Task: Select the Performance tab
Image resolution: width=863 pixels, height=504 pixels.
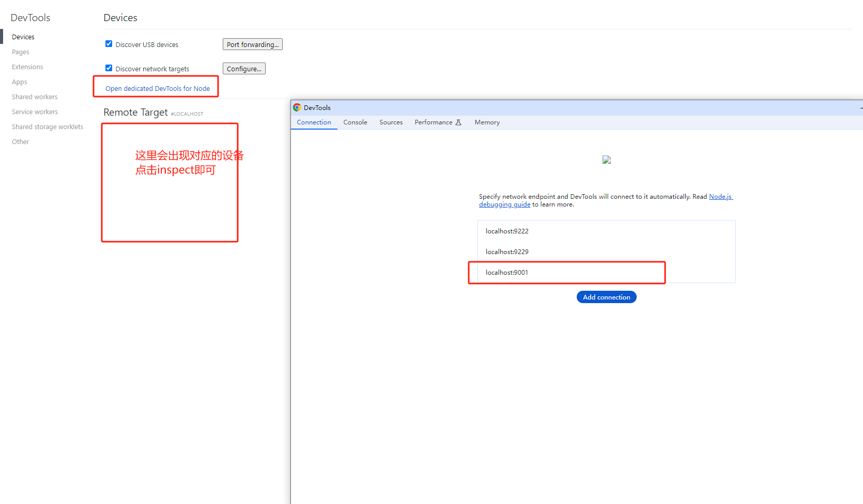Action: pos(433,122)
